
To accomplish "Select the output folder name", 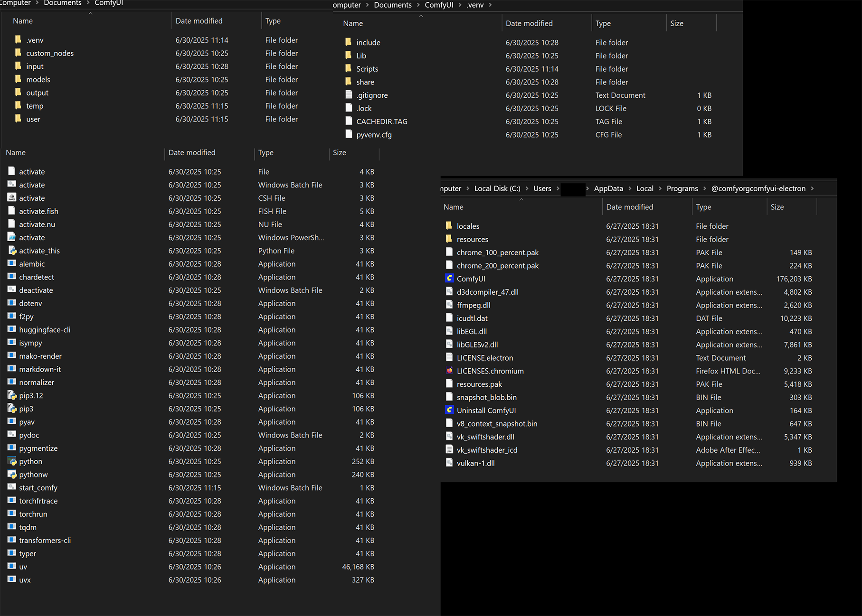I will 37,93.
